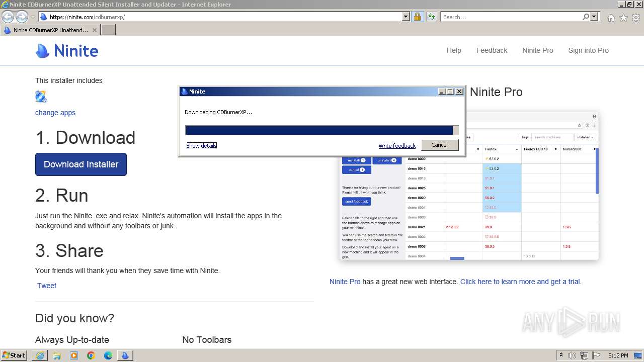Cancel the CDBurnerXP download
This screenshot has height=362, width=644.
pyautogui.click(x=439, y=145)
